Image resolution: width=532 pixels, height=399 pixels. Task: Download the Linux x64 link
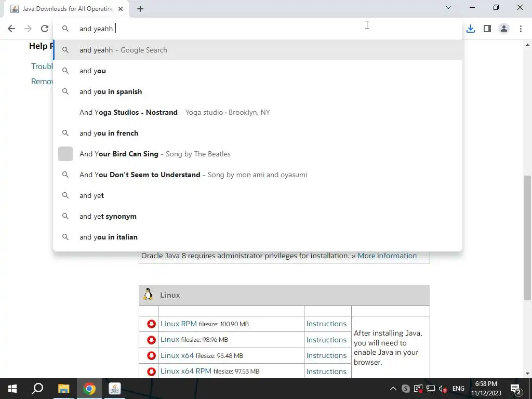coord(177,355)
